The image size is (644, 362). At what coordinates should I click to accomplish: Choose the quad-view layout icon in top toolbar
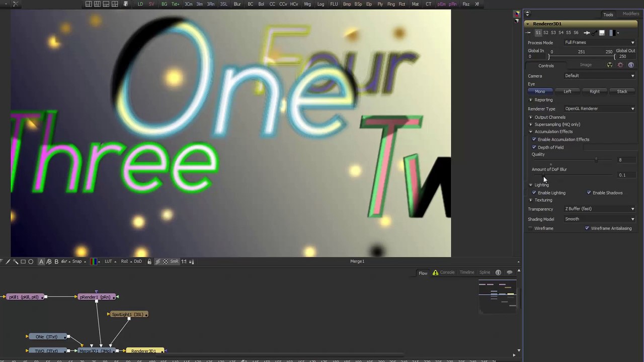pyautogui.click(x=115, y=4)
